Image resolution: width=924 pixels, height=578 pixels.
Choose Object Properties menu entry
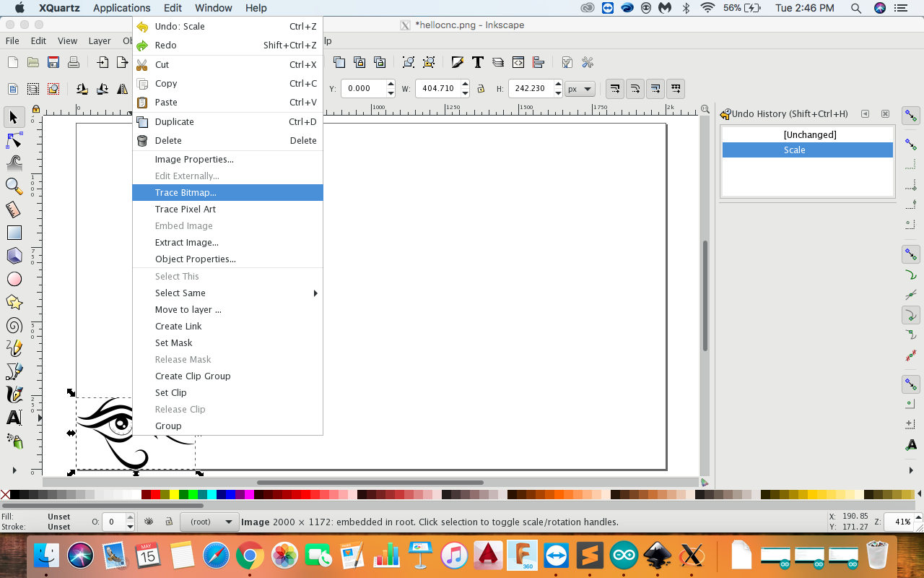click(227, 259)
